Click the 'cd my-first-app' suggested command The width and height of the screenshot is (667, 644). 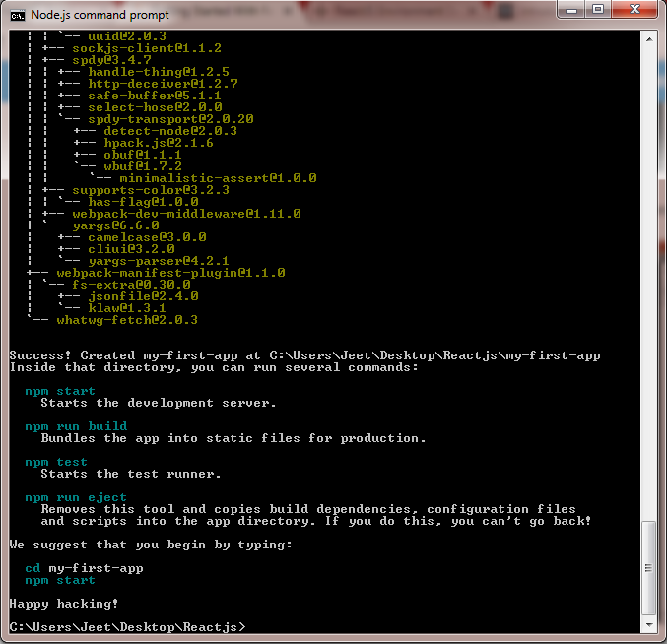click(84, 568)
